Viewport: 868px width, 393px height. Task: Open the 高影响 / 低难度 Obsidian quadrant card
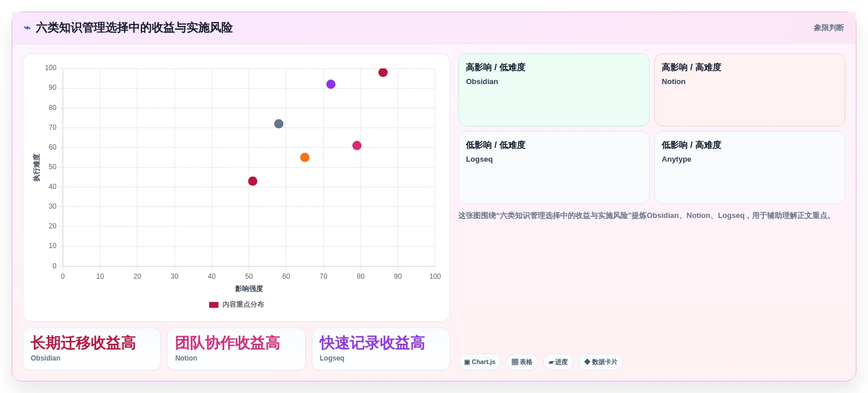coord(554,90)
